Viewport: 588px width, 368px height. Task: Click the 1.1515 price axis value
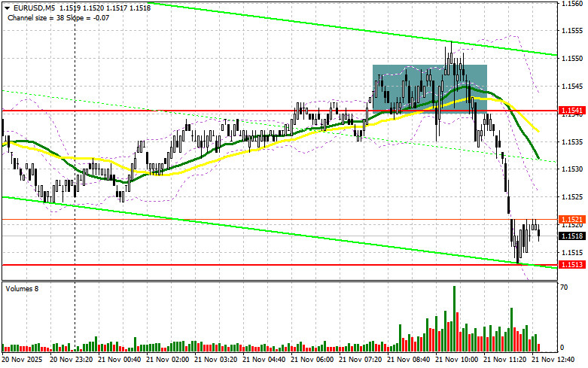point(572,253)
